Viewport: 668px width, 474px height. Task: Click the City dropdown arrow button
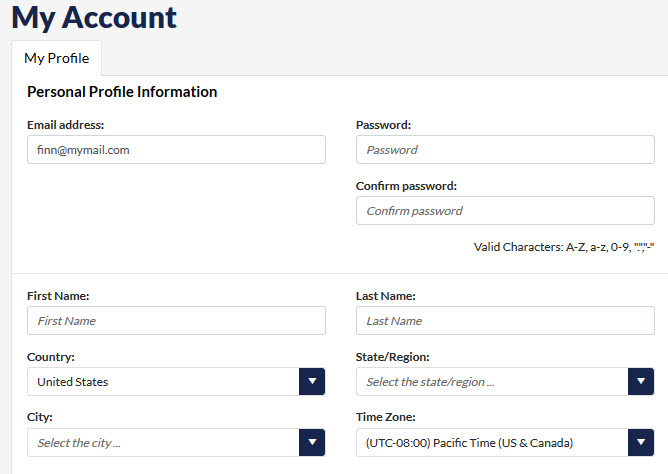[x=312, y=442]
